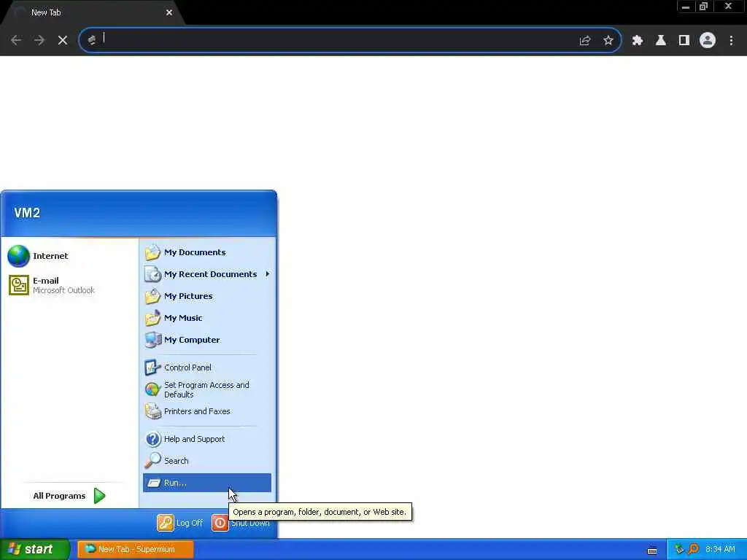Open Control Panel

click(207, 367)
